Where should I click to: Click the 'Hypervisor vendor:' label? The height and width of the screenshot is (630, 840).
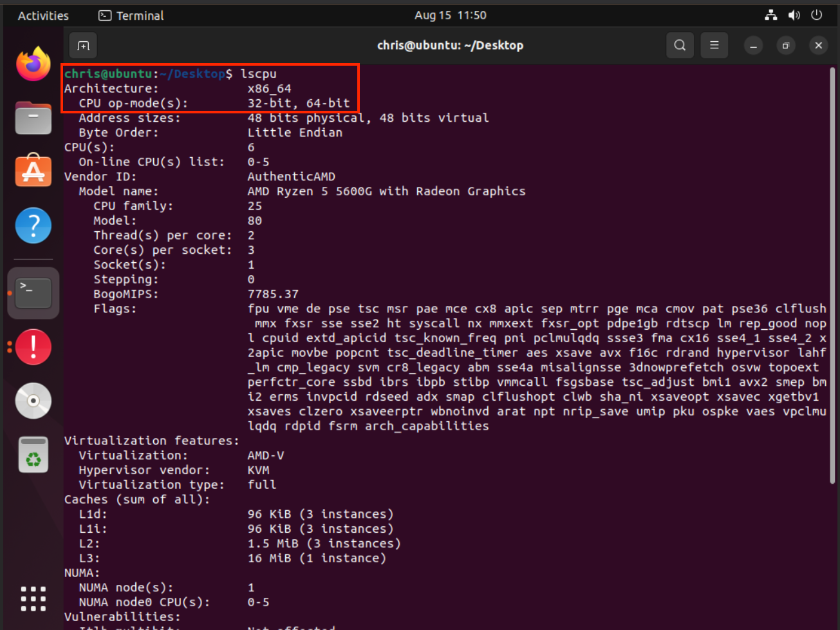(x=144, y=471)
